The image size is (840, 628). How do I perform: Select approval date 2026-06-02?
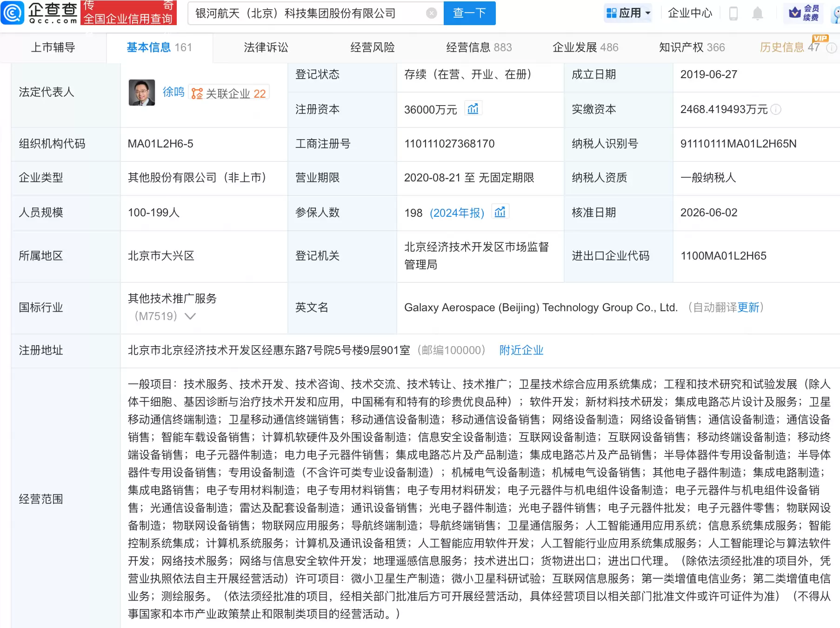click(709, 213)
